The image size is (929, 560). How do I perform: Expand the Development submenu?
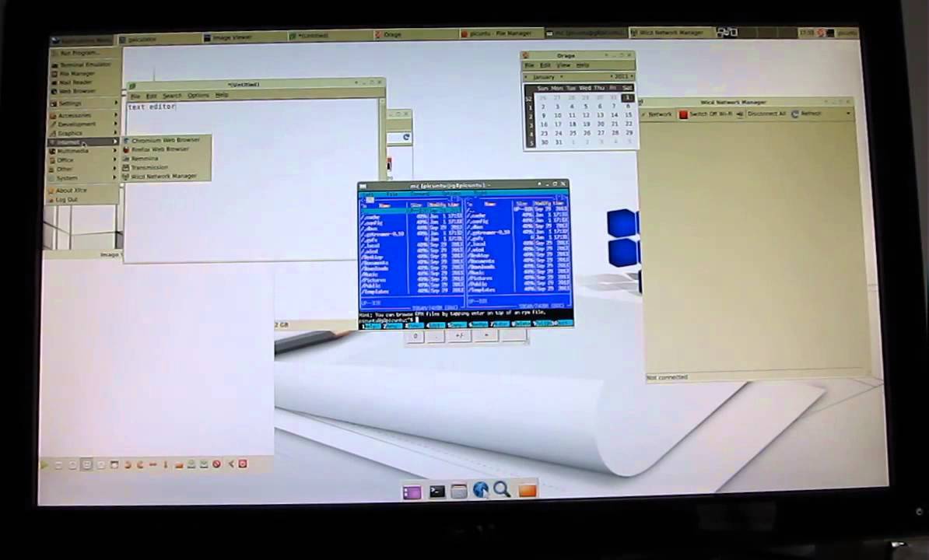pos(83,124)
